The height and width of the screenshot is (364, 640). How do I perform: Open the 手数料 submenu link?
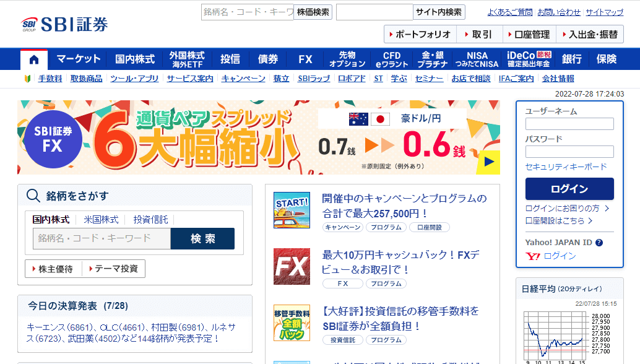50,79
